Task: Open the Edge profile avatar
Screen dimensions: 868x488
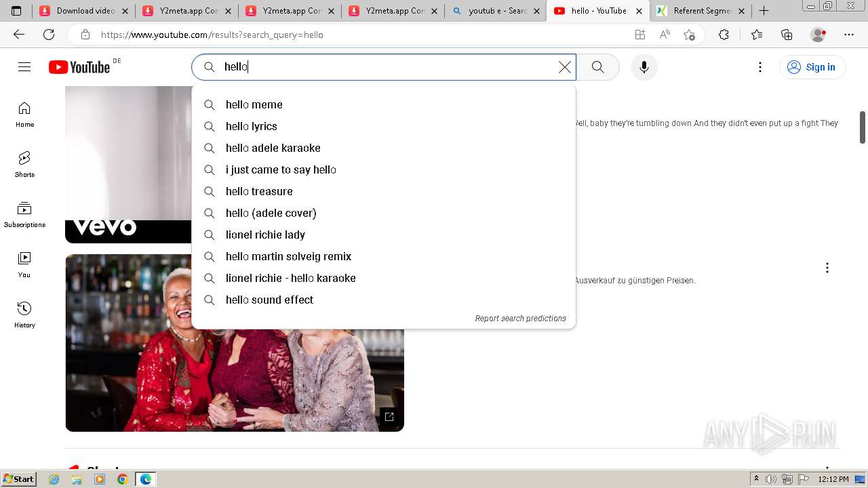Action: (818, 35)
